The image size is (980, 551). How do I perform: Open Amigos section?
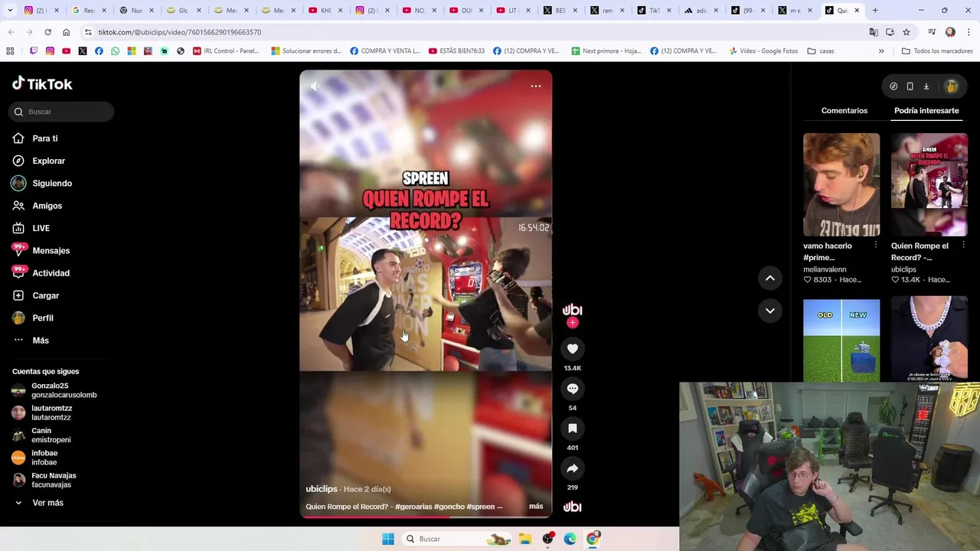47,206
